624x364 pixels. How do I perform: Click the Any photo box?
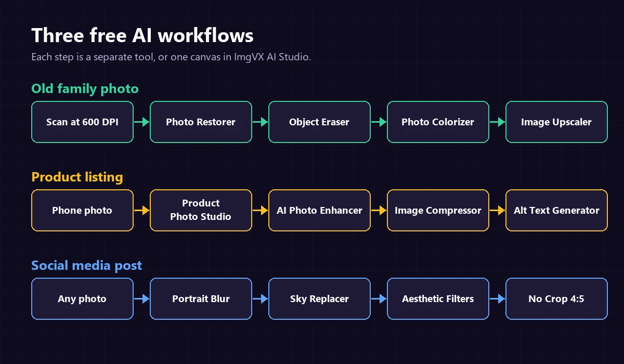pyautogui.click(x=82, y=299)
